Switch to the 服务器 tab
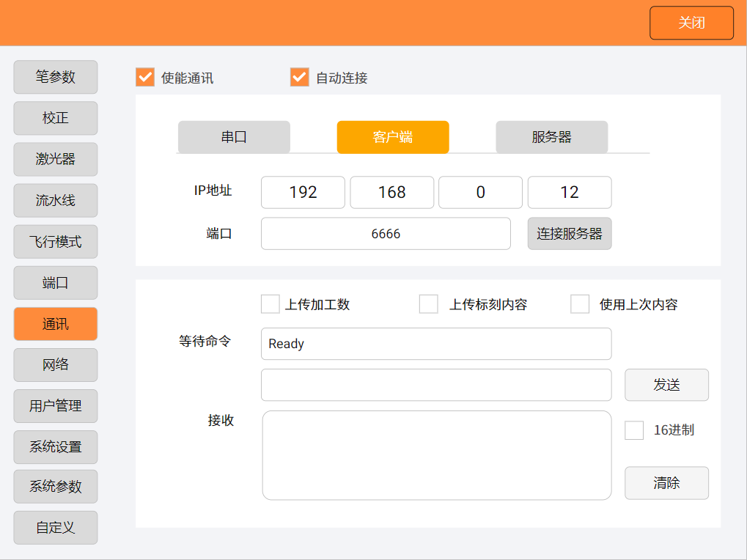 [x=551, y=136]
